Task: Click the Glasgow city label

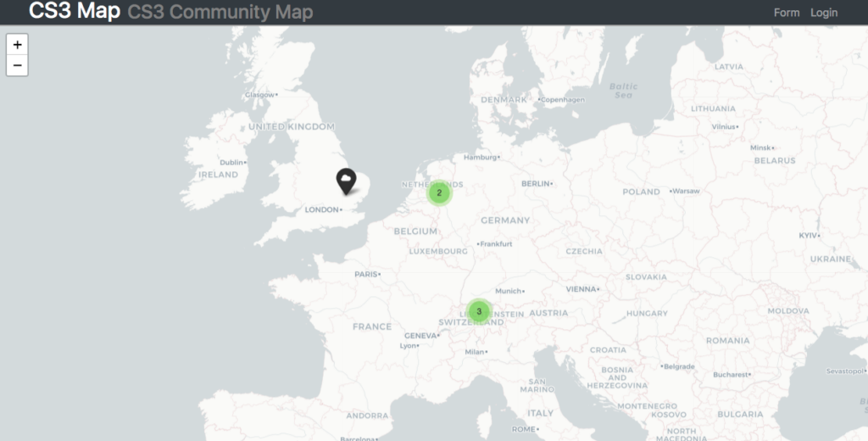Action: pyautogui.click(x=259, y=95)
